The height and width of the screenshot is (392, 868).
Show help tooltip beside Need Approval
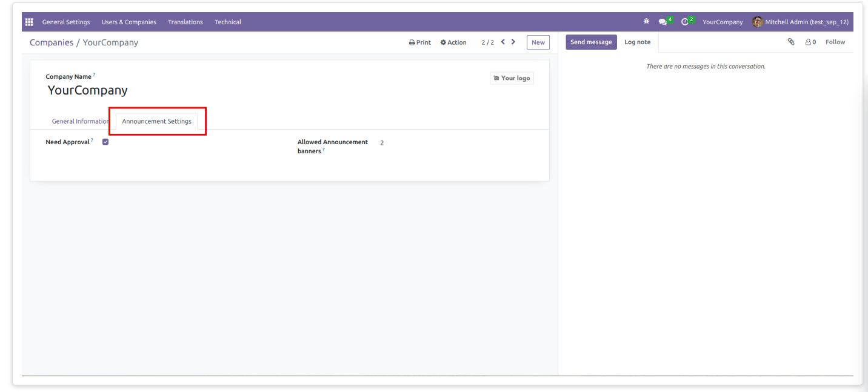coord(92,141)
